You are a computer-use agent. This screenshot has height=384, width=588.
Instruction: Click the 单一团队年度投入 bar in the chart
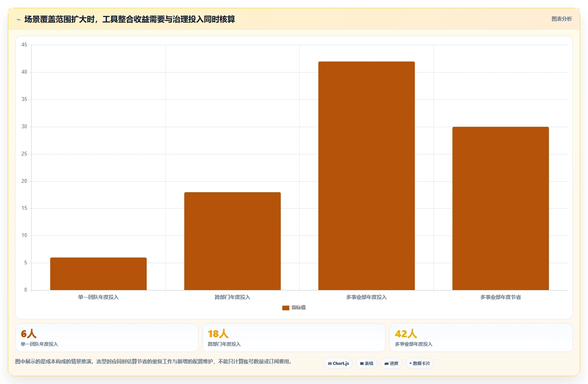98,274
